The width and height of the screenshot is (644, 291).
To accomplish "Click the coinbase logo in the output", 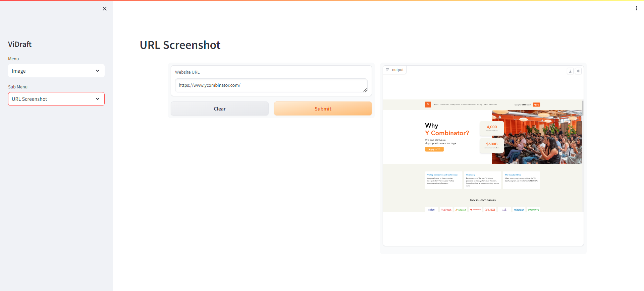I will pos(519,210).
